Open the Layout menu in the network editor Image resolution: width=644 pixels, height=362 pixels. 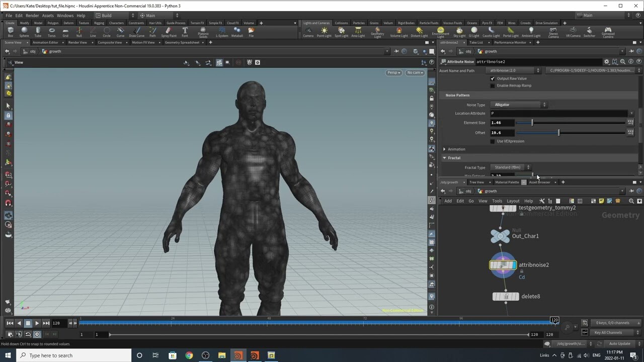click(513, 201)
